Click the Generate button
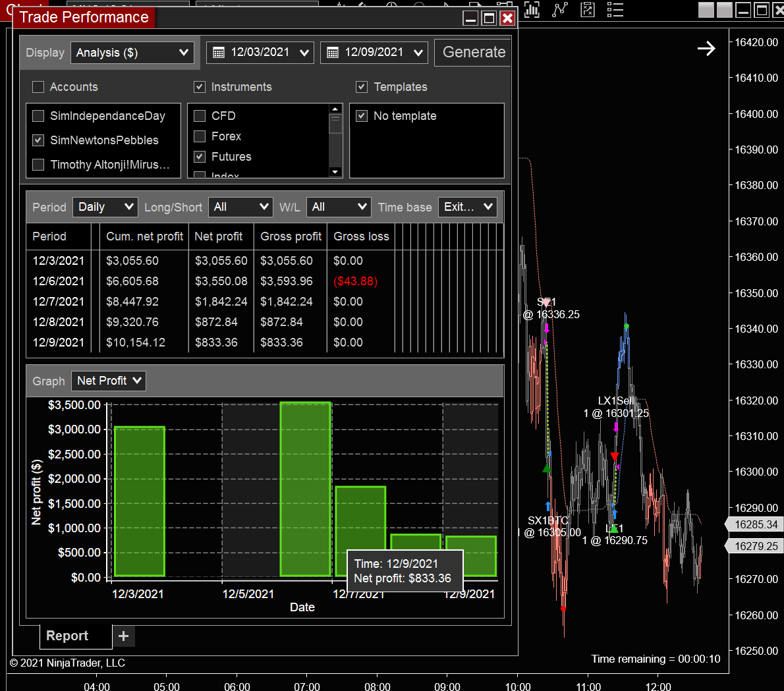This screenshot has width=784, height=691. click(x=473, y=52)
